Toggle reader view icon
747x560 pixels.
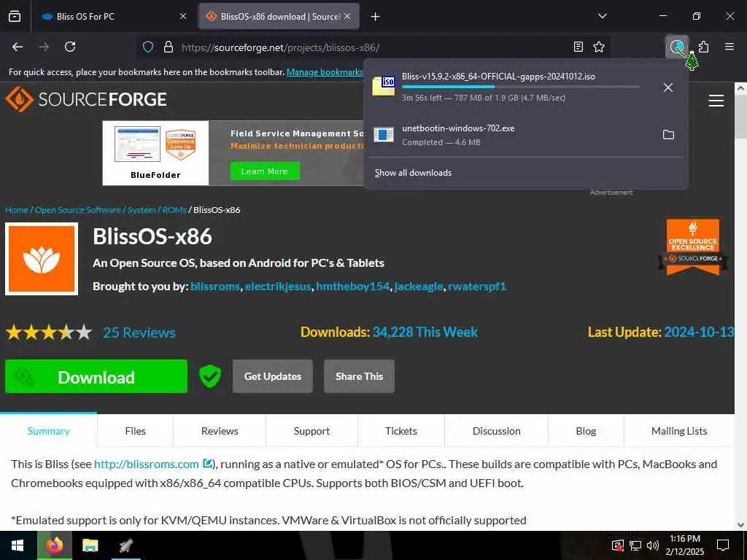pyautogui.click(x=578, y=47)
